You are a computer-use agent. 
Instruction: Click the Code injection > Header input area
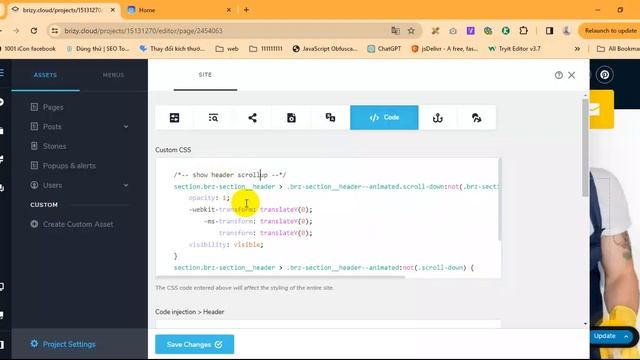click(x=328, y=324)
